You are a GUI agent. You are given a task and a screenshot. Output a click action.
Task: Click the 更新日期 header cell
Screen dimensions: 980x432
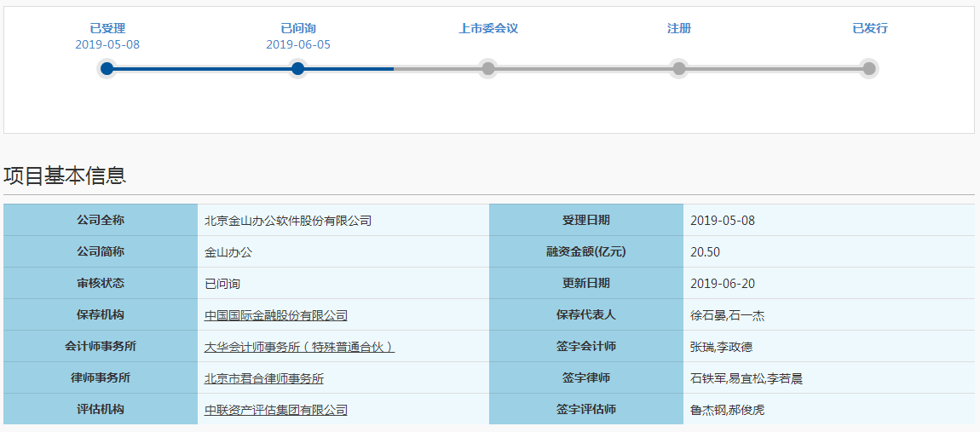coord(586,283)
